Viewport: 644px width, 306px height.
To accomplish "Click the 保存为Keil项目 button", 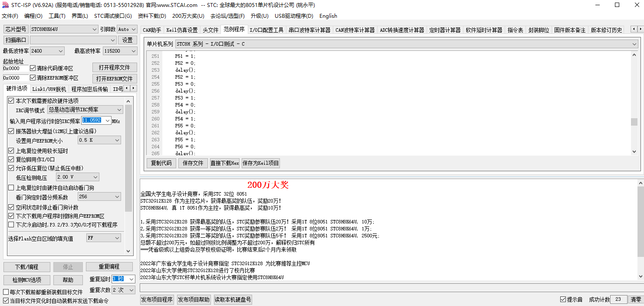I will point(261,163).
